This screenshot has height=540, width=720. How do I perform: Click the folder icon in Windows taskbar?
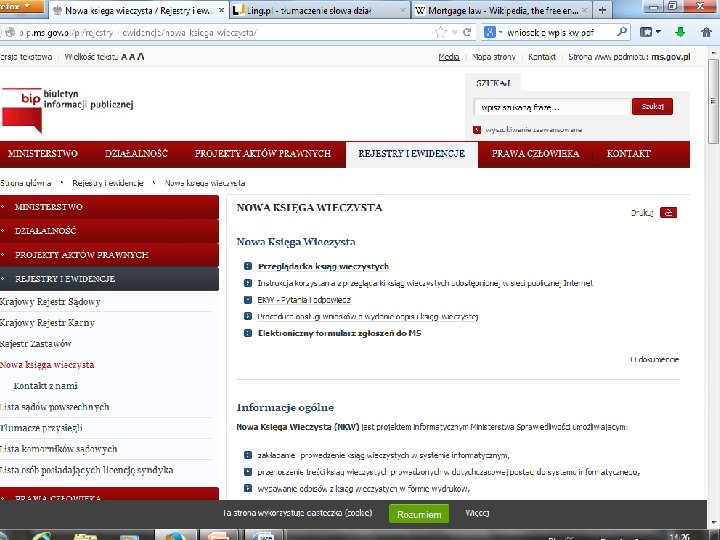pos(85,536)
